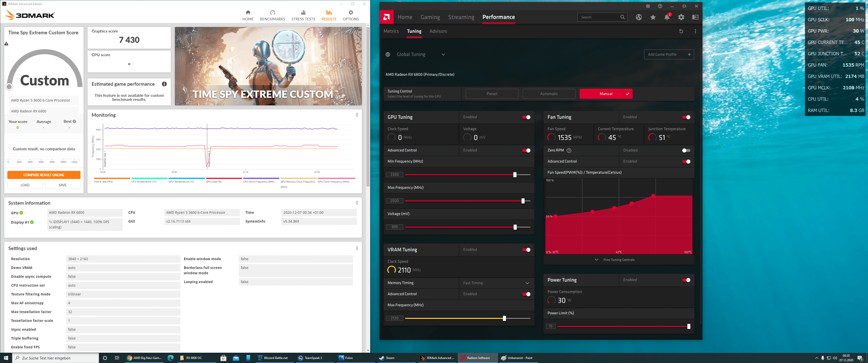
Task: Click the search magnifier icon in Radeon
Action: 622,17
